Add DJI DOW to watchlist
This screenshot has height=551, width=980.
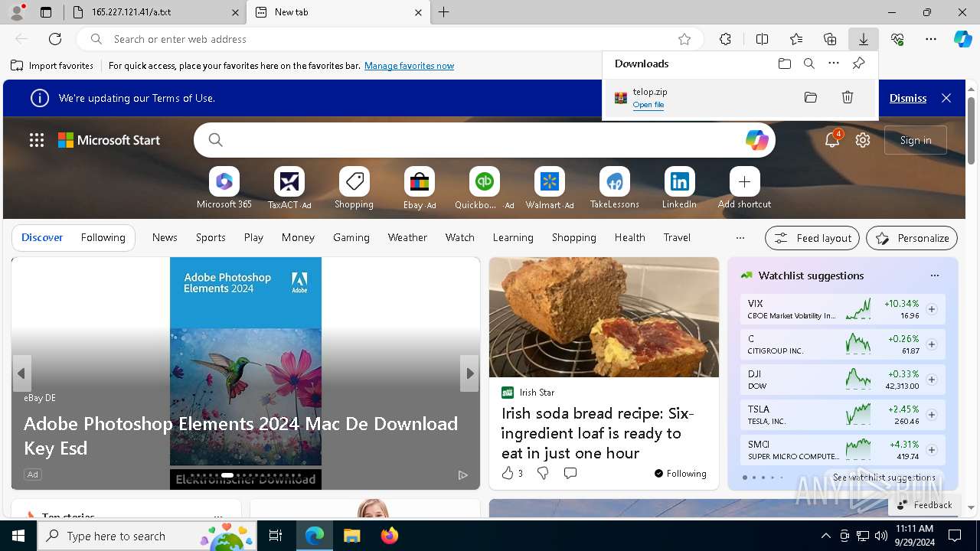[x=932, y=380]
